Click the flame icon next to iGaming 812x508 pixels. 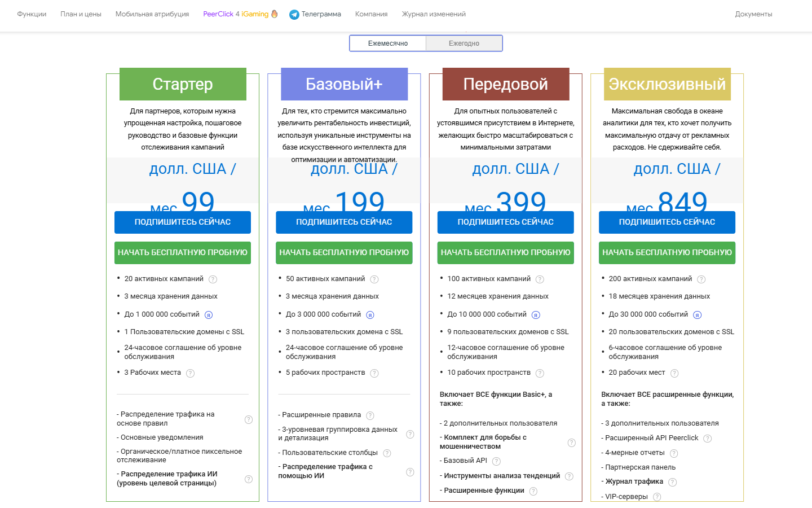point(275,14)
